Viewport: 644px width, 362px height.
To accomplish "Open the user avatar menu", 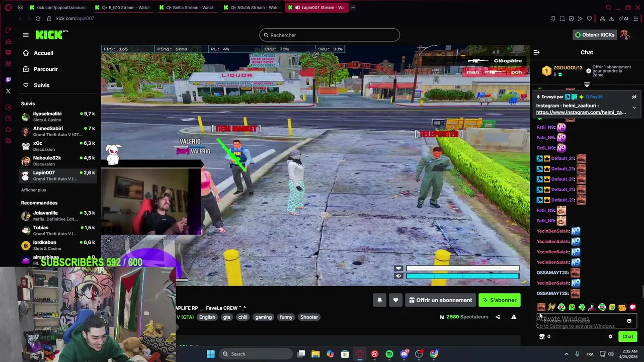I will tap(625, 35).
